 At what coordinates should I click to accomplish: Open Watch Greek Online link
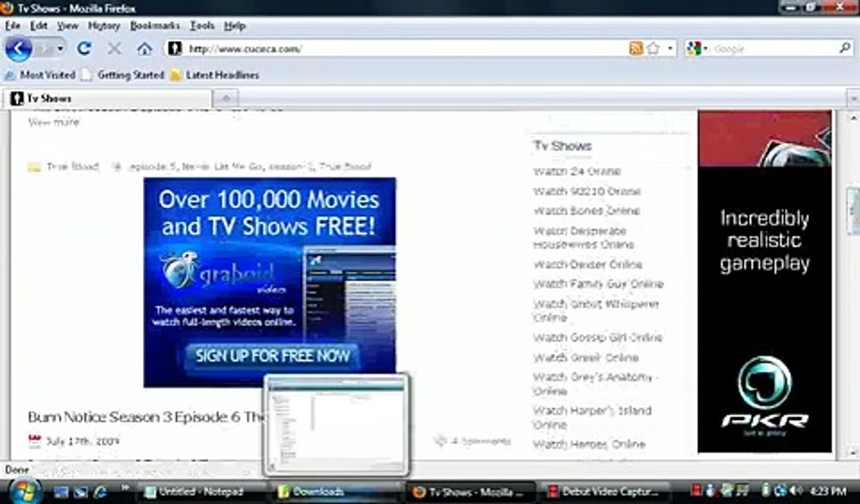(586, 357)
